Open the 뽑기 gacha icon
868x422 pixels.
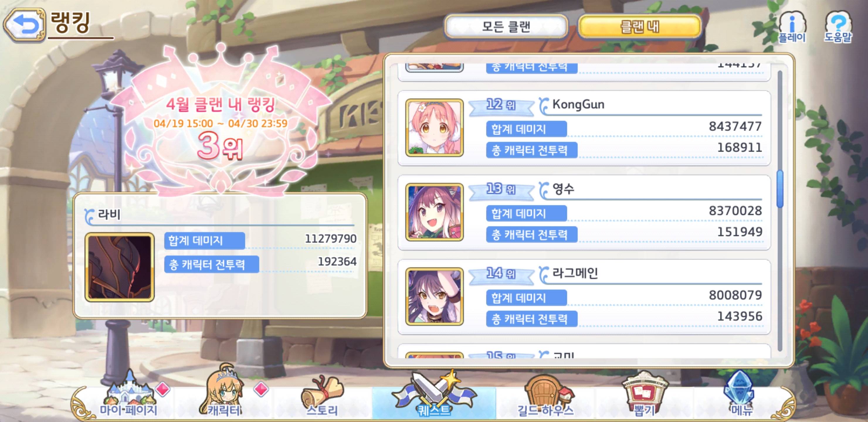pos(644,394)
